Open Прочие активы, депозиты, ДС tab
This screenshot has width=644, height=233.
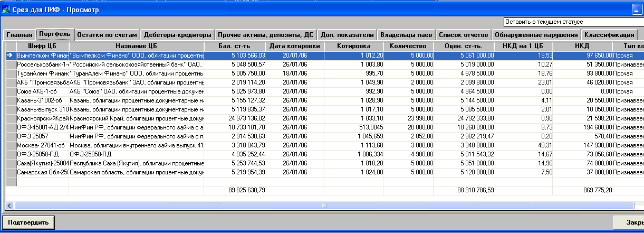coord(266,35)
